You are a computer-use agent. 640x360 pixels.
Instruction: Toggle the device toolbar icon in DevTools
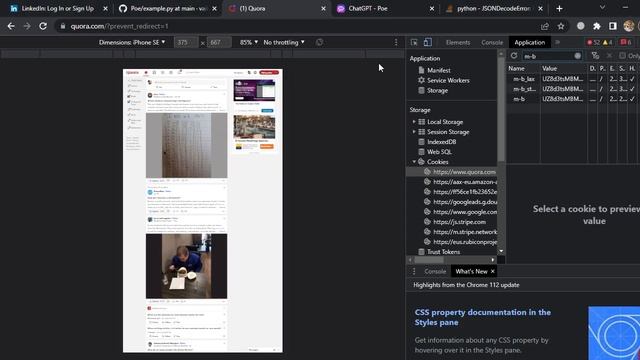click(x=427, y=42)
